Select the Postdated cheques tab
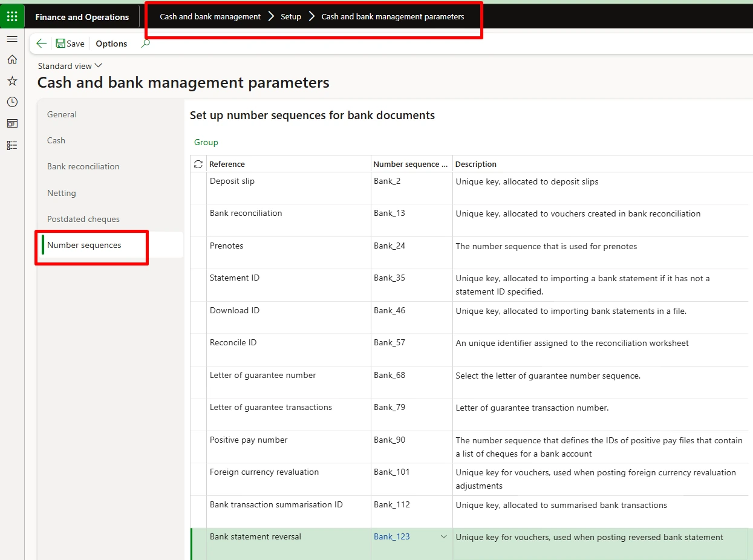 (110, 219)
